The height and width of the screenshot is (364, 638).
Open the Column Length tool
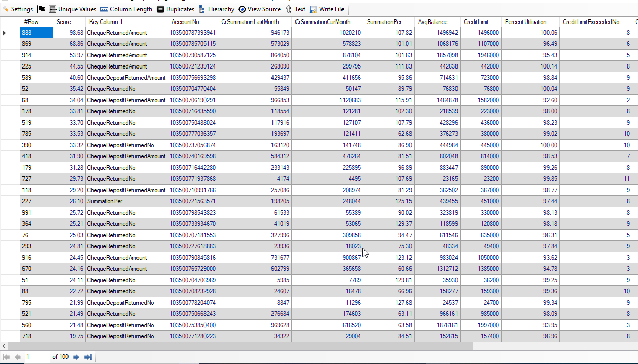pyautogui.click(x=126, y=9)
